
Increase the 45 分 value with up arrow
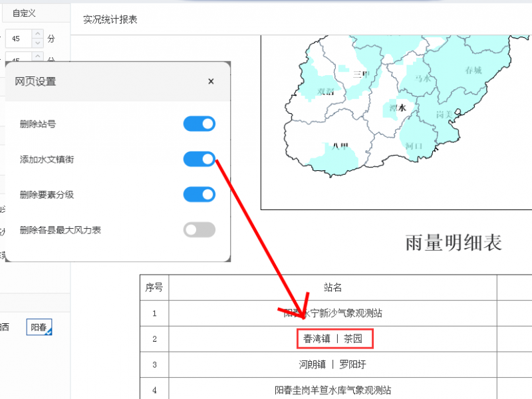point(38,35)
